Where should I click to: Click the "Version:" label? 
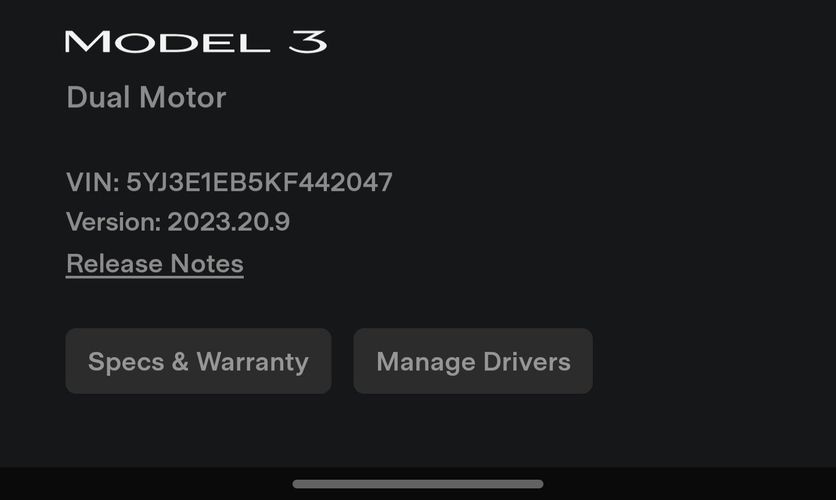[114, 222]
